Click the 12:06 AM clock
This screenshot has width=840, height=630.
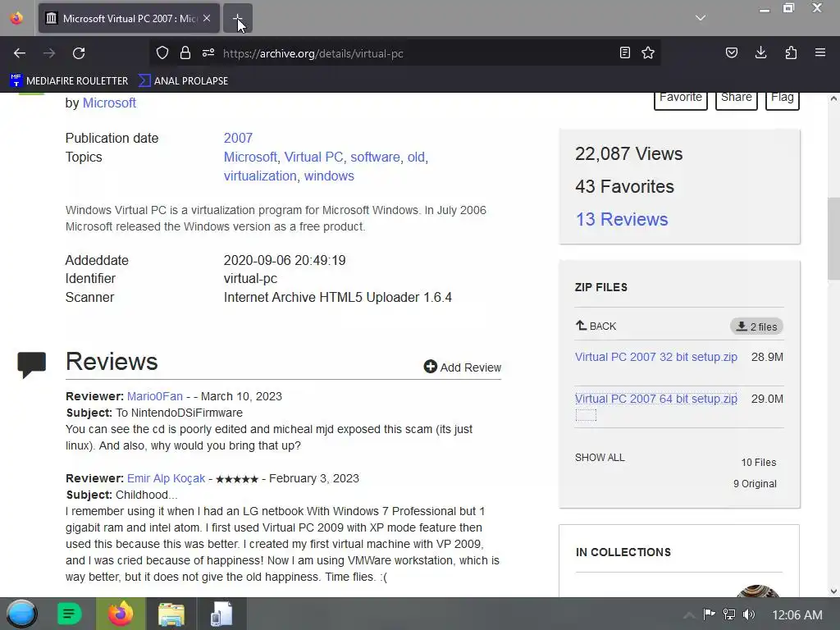(797, 614)
